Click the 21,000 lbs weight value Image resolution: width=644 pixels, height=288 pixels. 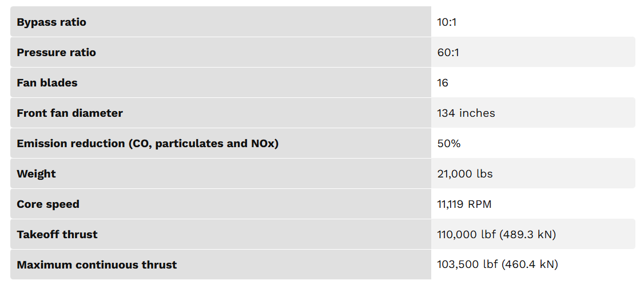[464, 174]
